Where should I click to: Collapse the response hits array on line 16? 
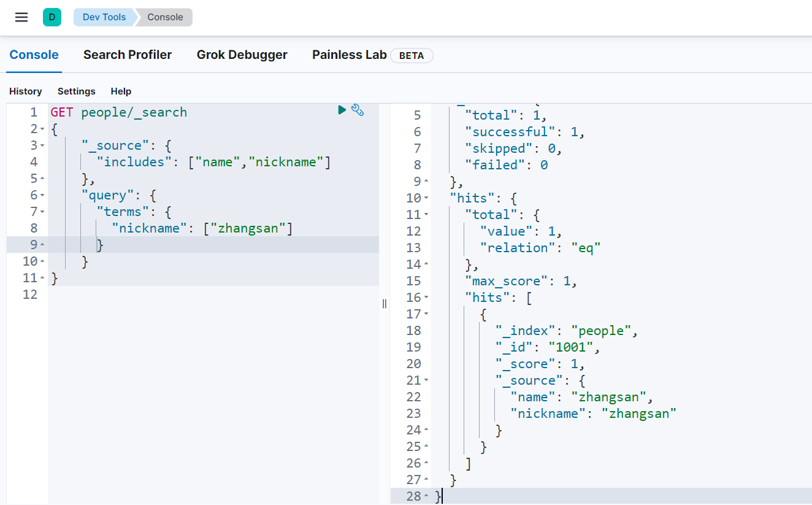point(426,298)
